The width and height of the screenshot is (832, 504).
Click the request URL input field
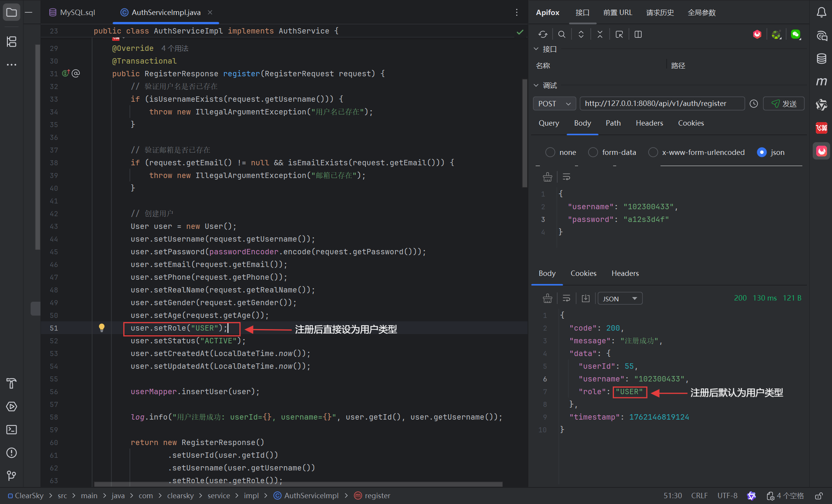pyautogui.click(x=661, y=104)
